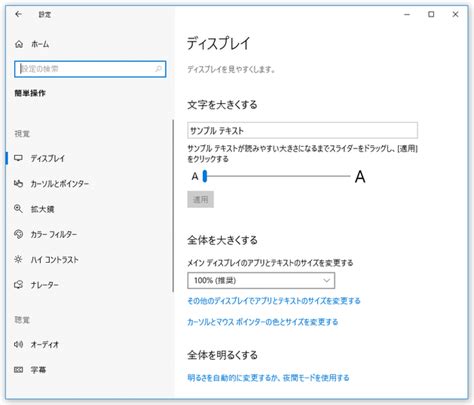474x405 pixels.
Task: Open link その他のディスプレイでアプリとテキストのサイズを変更する
Action: 274,301
